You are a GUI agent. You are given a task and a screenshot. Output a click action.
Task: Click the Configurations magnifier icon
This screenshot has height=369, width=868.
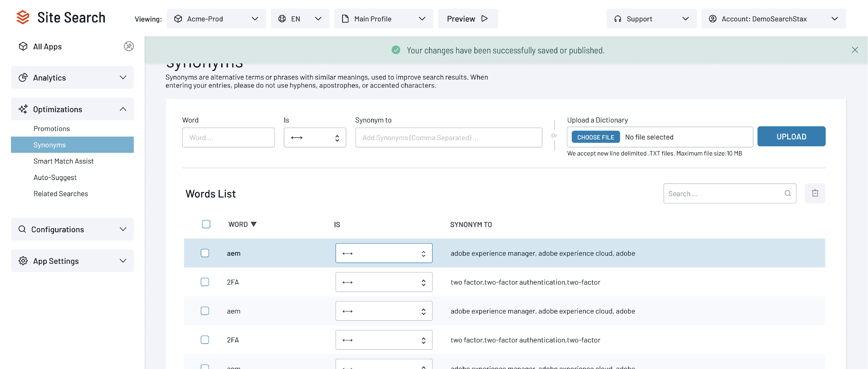(22, 229)
